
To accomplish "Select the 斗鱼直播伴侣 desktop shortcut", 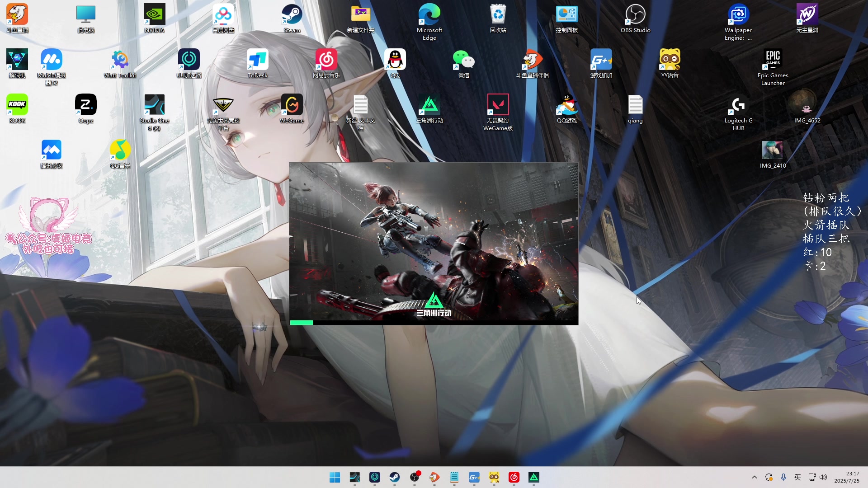I will [533, 64].
